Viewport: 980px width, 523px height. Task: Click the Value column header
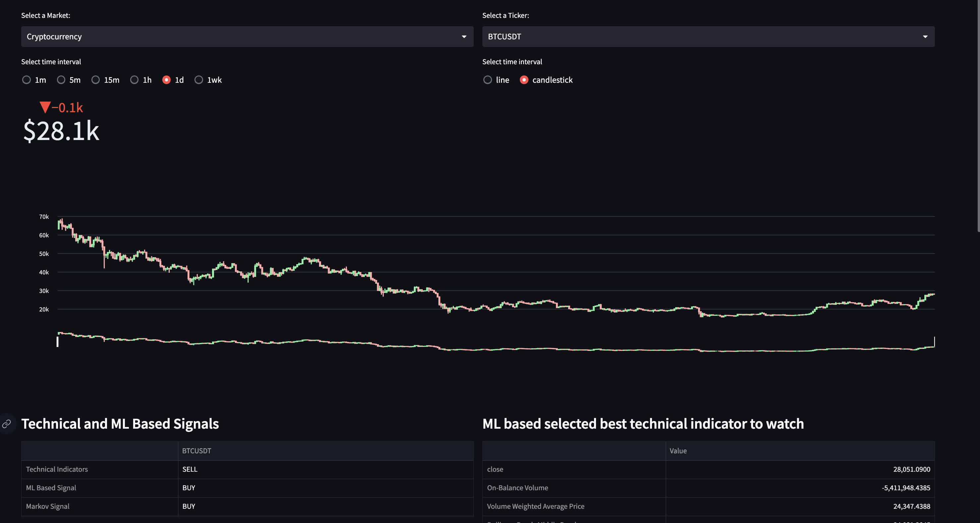(x=678, y=451)
